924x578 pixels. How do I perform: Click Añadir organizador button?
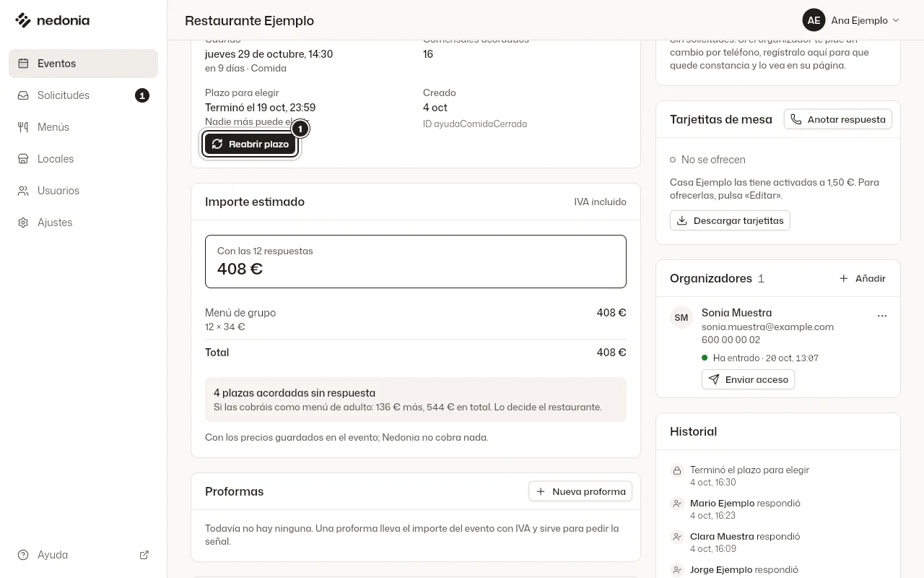tap(862, 278)
